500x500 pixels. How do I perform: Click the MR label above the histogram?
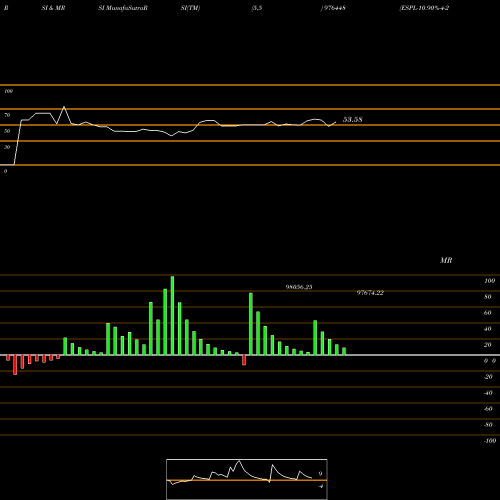click(x=446, y=260)
